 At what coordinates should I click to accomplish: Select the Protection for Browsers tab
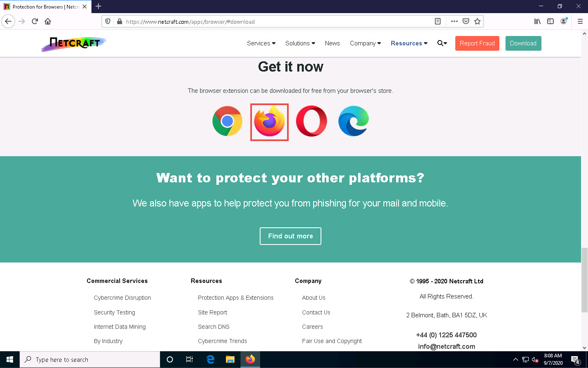(x=45, y=7)
